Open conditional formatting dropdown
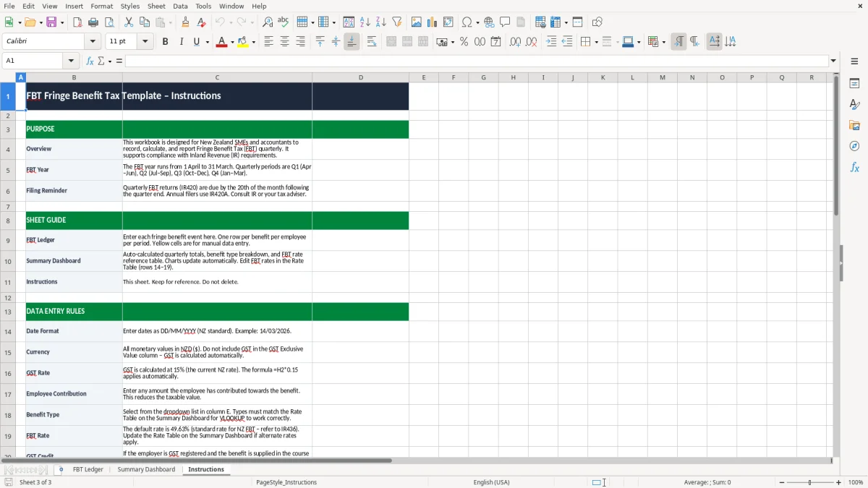 pos(663,42)
